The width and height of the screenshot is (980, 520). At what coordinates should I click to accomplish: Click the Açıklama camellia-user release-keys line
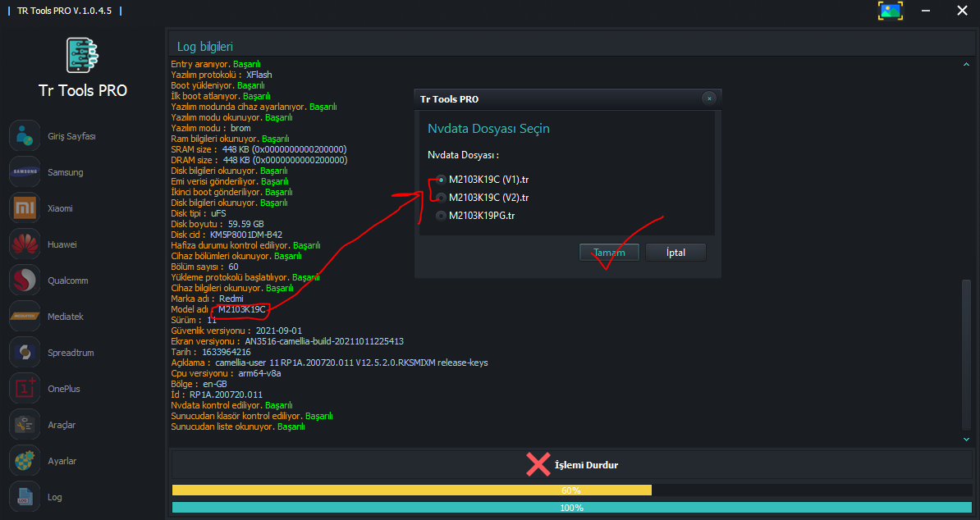coord(329,363)
